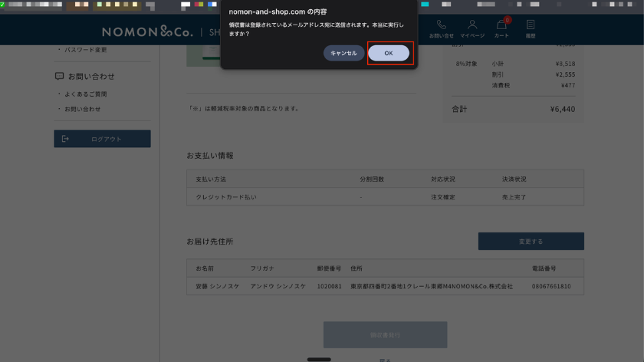Open the パスワード変更 sidebar link
The height and width of the screenshot is (362, 644).
click(85, 50)
